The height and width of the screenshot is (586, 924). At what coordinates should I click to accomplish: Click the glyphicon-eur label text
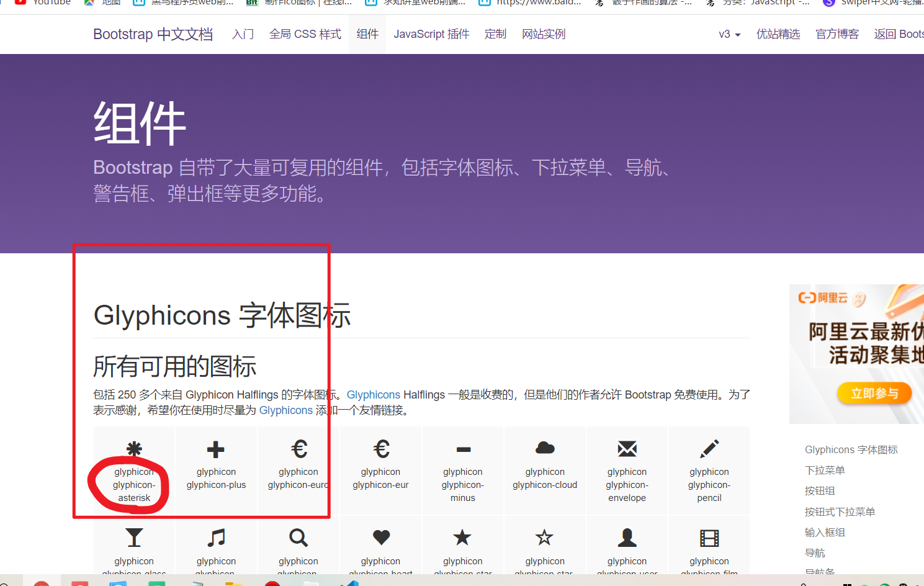(381, 485)
